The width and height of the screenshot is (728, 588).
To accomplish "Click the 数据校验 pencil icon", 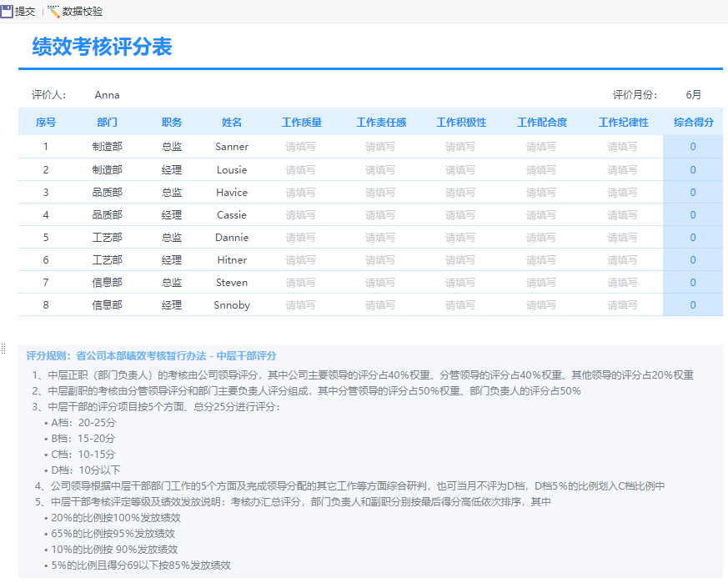I will pos(54,12).
